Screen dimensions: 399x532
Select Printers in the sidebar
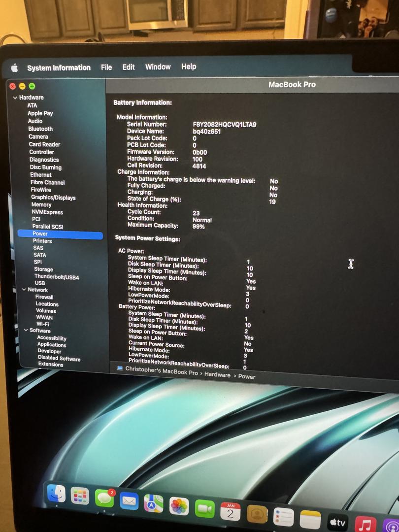[42, 241]
